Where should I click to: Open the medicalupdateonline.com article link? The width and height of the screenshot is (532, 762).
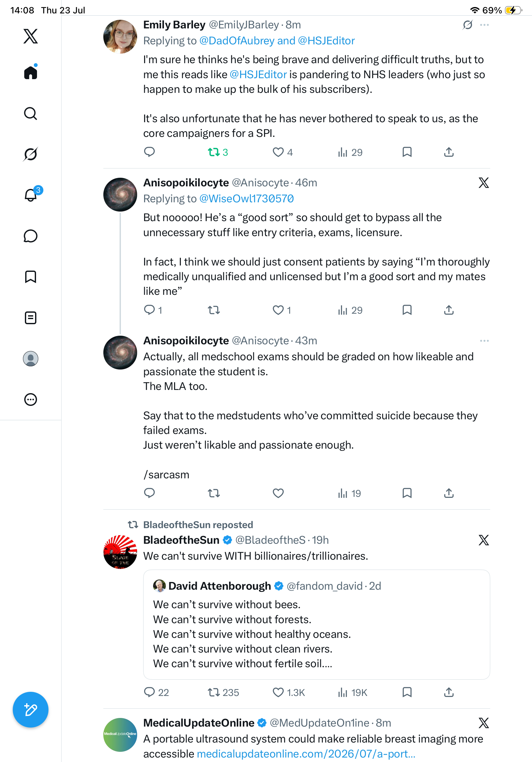[306, 754]
